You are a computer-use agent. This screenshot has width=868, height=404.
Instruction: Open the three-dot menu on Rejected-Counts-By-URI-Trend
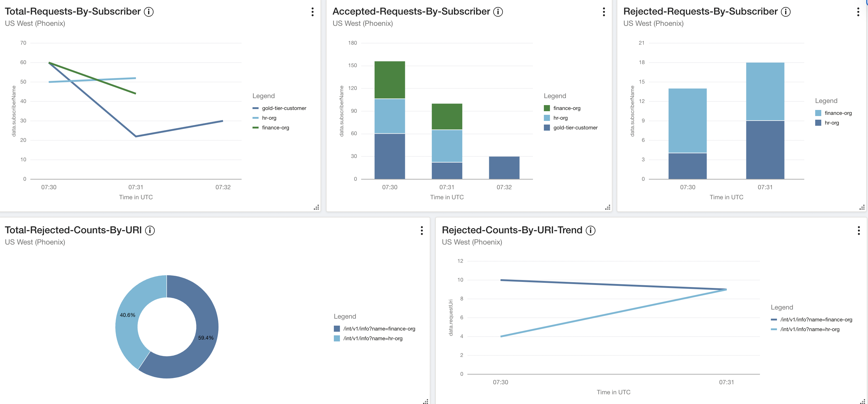tap(859, 231)
